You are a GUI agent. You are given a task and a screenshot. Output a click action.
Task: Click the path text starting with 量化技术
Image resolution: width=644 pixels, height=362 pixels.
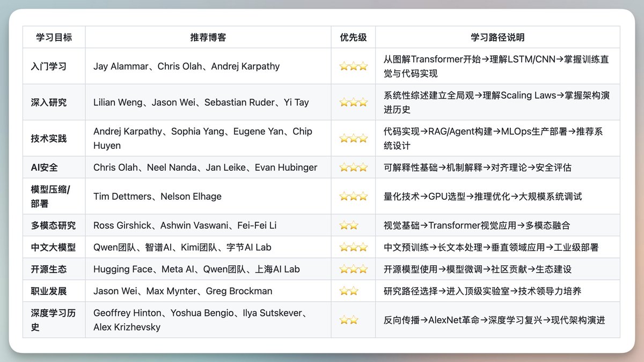coord(482,196)
